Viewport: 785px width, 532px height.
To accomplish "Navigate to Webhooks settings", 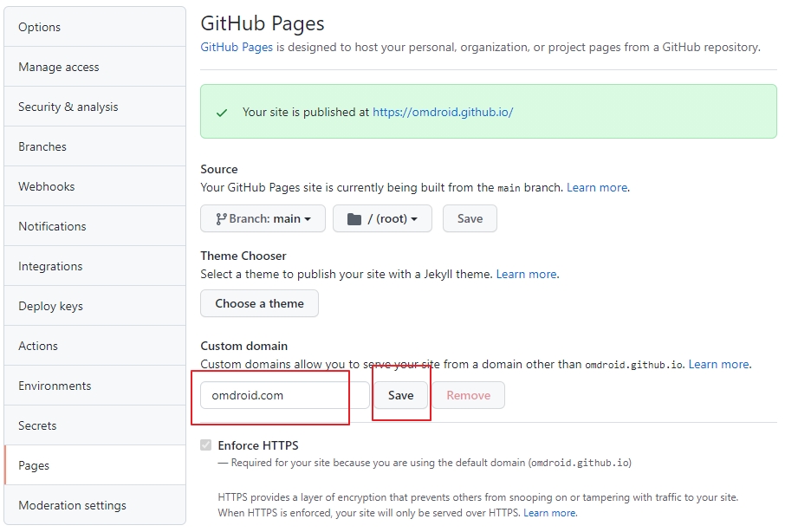I will [95, 186].
